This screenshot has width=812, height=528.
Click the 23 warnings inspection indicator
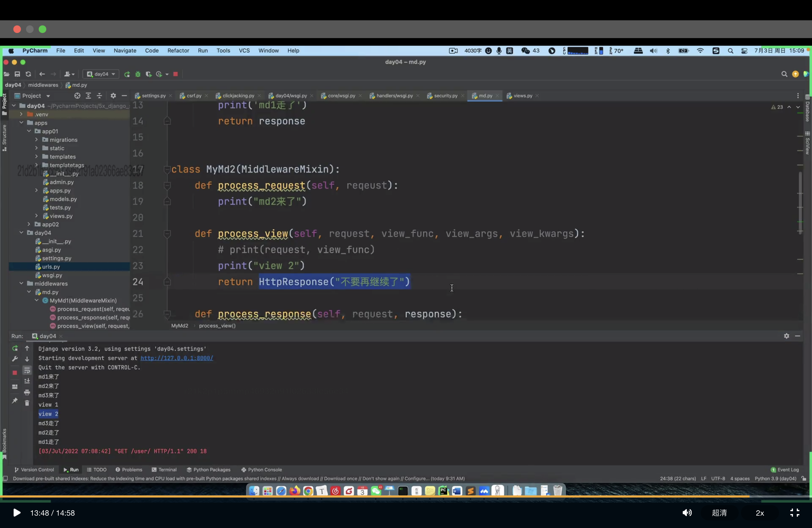777,107
